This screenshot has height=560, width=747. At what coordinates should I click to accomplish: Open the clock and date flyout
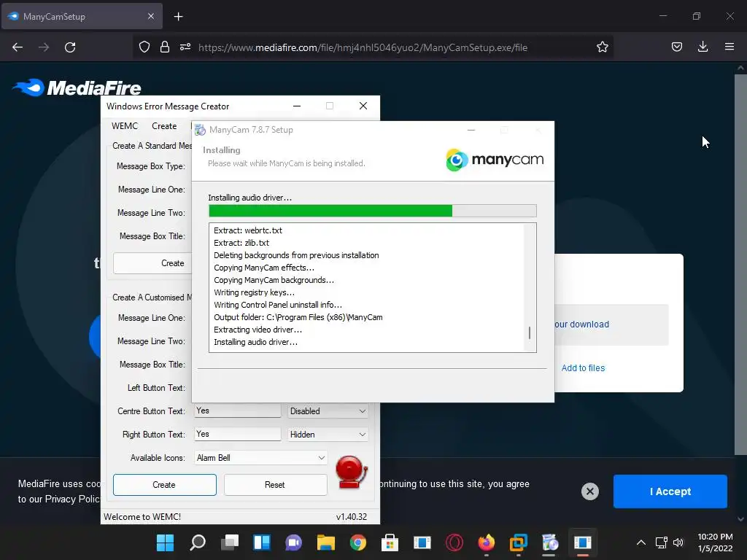[715, 542]
